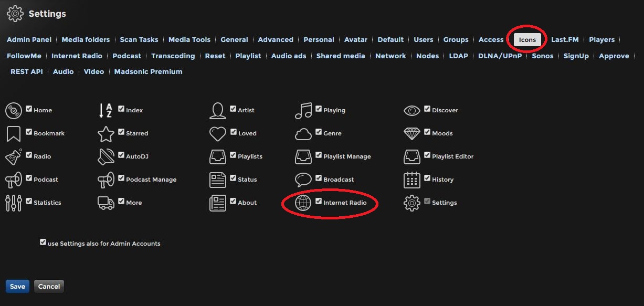Go to the Madsonic Premium tab
Screen dimensions: 644x306
(148, 71)
